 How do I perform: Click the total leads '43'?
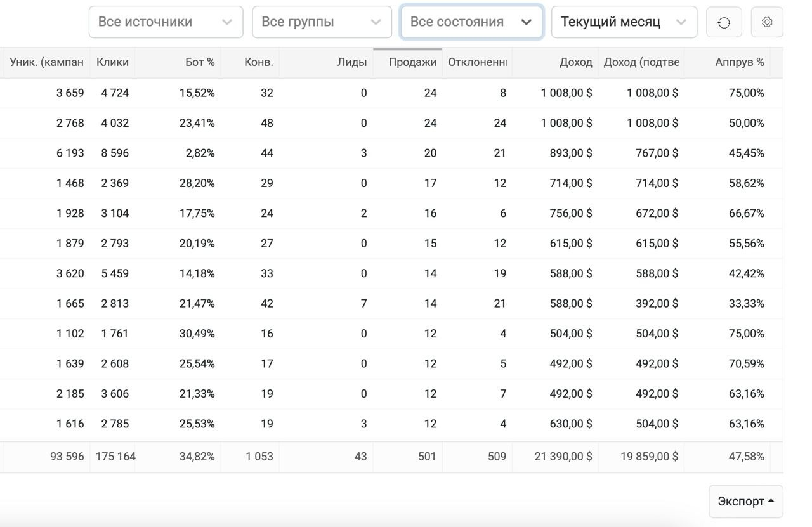361,457
